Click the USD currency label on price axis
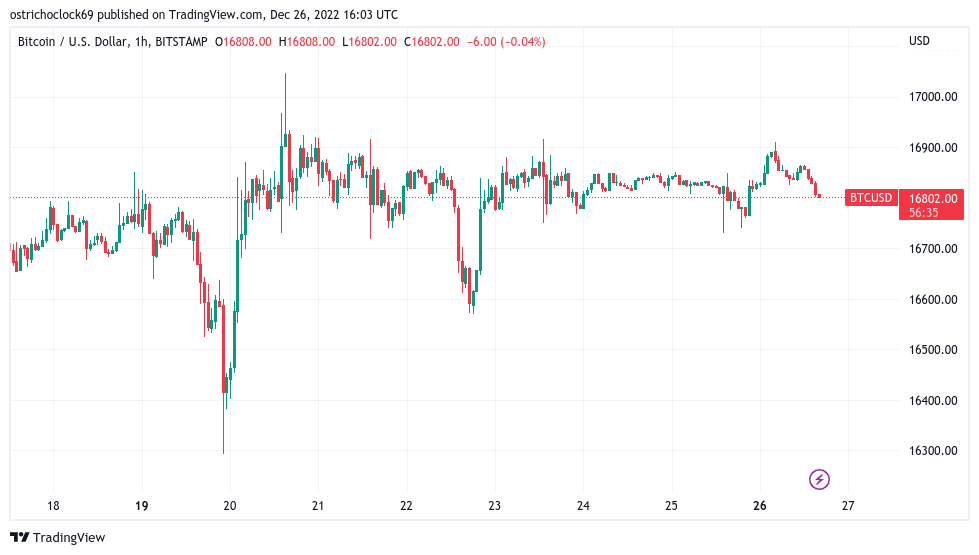 click(x=919, y=41)
